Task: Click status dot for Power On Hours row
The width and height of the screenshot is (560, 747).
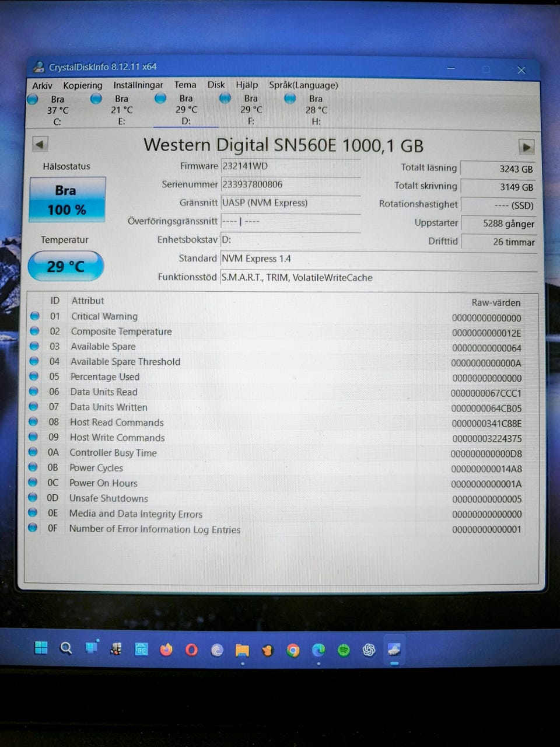Action: (33, 483)
